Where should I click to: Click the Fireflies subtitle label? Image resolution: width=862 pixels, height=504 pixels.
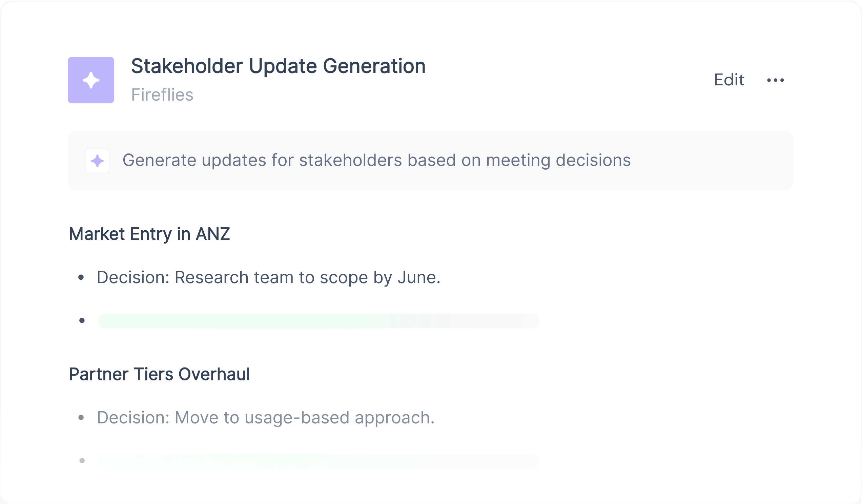[162, 95]
